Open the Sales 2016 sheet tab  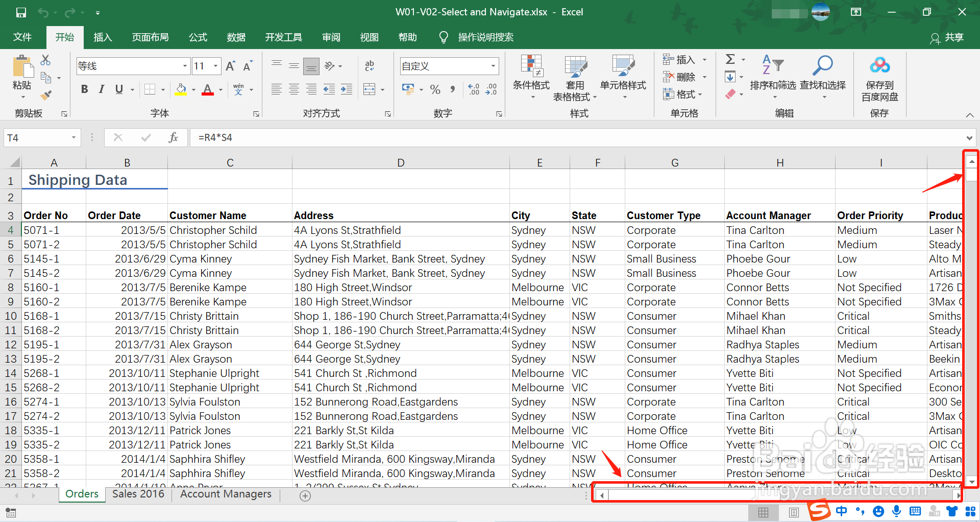pyautogui.click(x=138, y=494)
